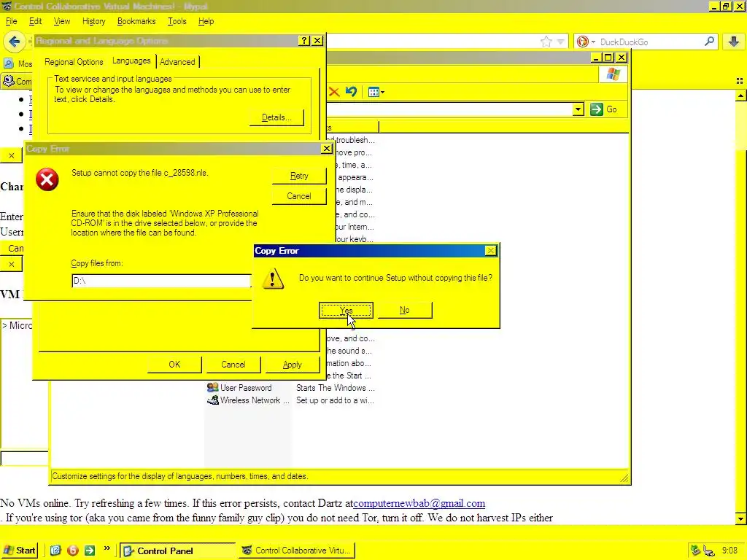Click Apply in Regional and Language Options

click(x=292, y=365)
